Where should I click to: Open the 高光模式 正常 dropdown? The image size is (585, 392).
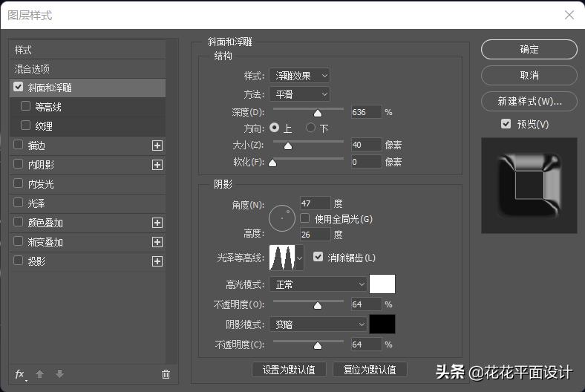tap(318, 284)
